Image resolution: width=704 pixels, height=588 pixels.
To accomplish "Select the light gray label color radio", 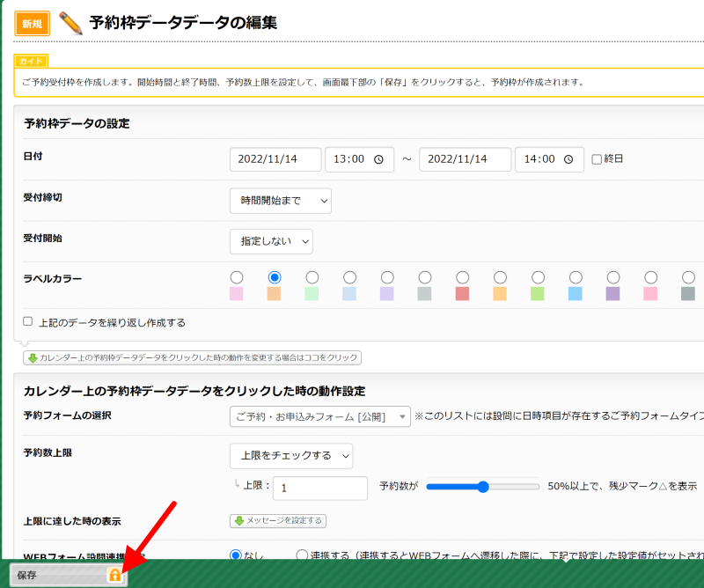I will 425,277.
